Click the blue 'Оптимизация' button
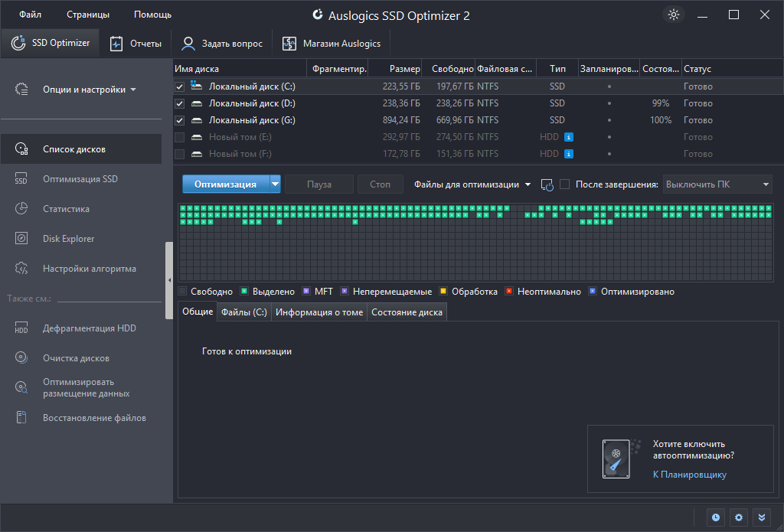784x532 pixels. click(x=225, y=184)
